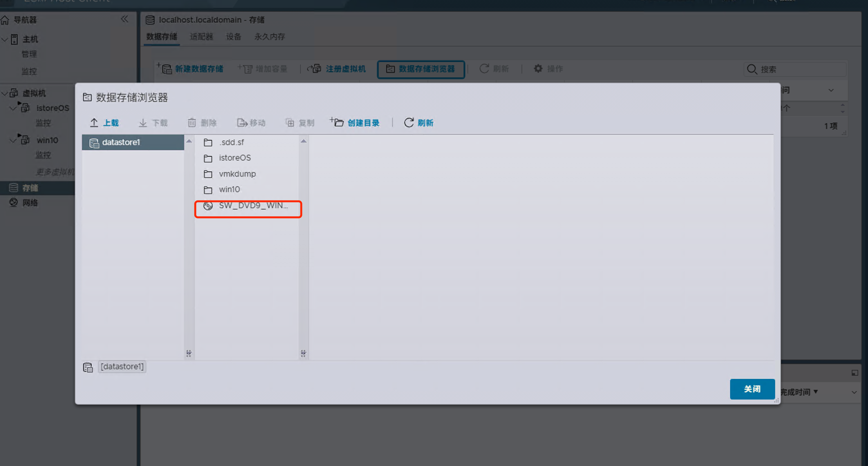Switch to the Adapters (适配器) tab

[201, 37]
